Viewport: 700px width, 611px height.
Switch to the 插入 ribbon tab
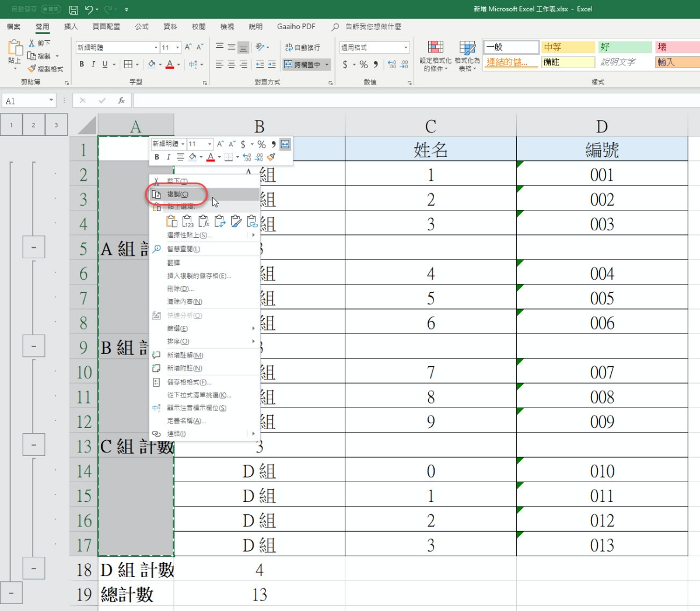(x=71, y=27)
